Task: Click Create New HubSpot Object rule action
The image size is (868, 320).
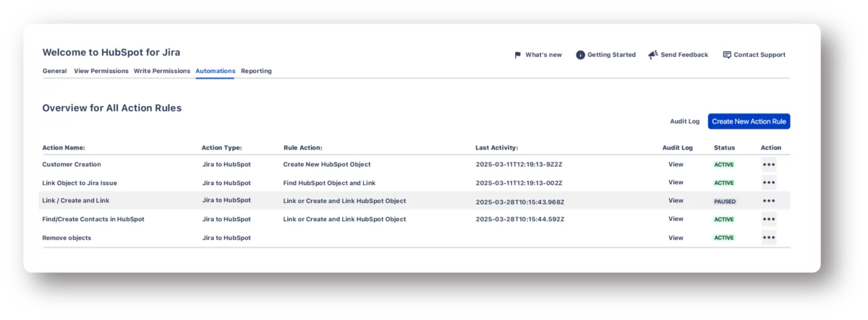Action: (x=327, y=165)
